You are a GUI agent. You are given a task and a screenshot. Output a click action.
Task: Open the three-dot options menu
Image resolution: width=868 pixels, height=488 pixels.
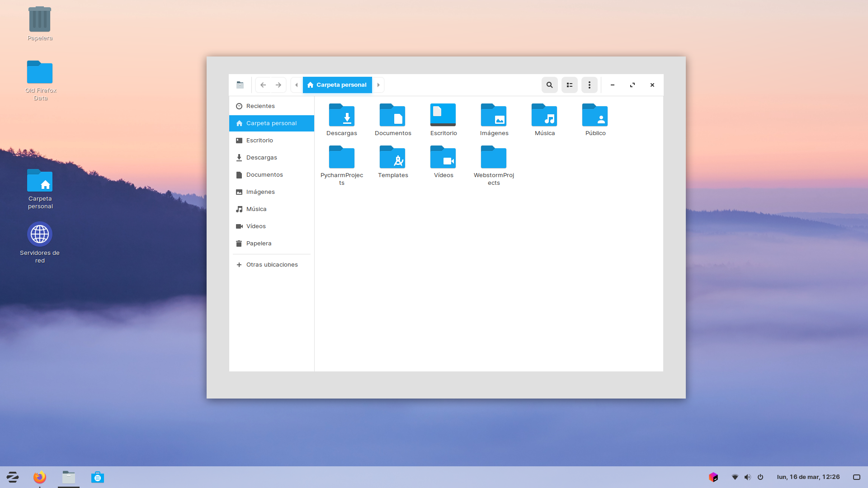589,85
